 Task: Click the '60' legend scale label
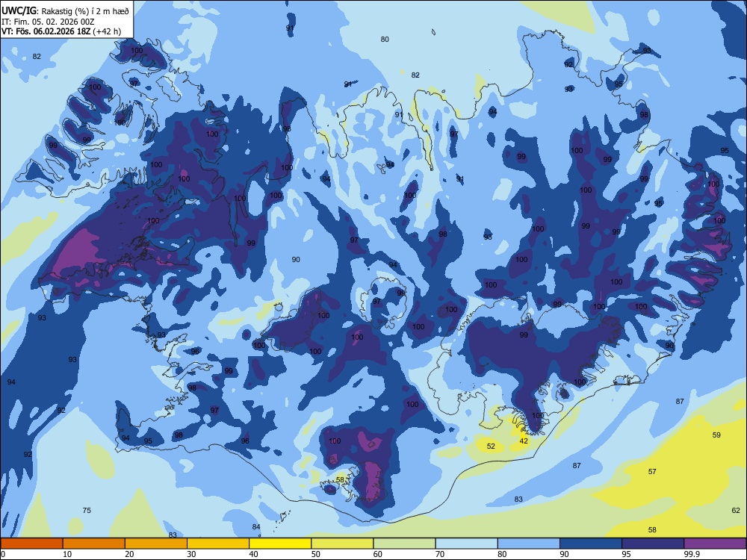[378, 554]
